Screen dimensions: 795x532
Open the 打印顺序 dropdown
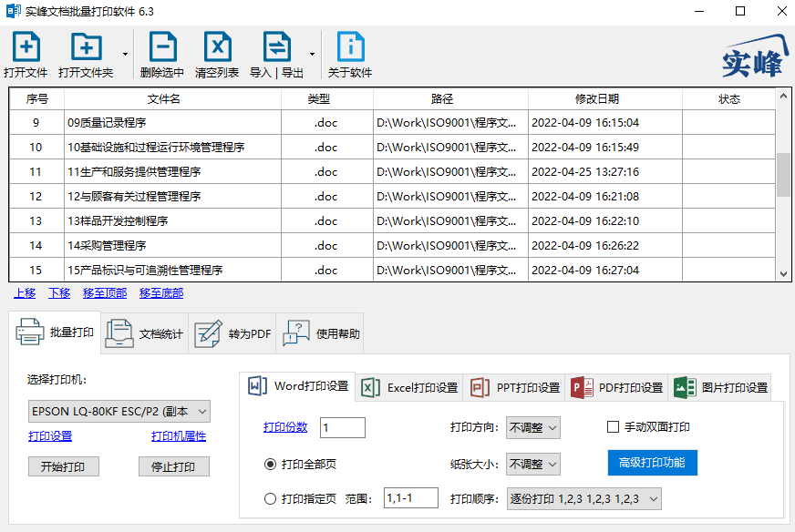(584, 499)
